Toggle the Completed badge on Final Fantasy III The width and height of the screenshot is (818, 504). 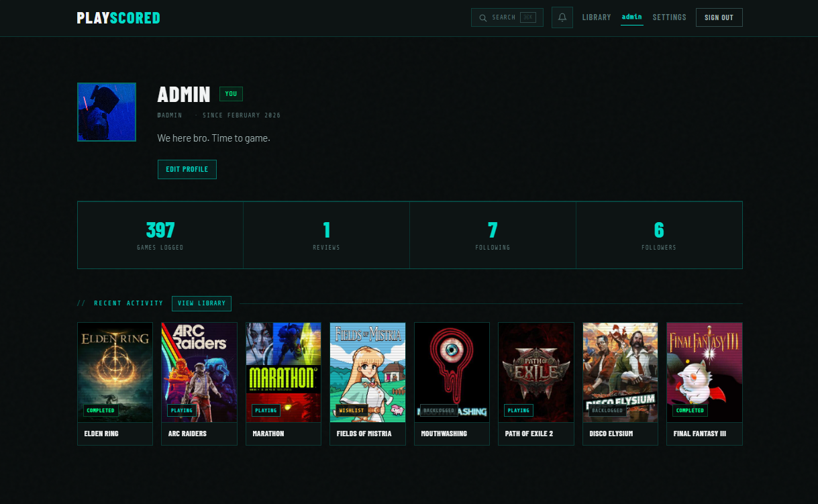[x=690, y=410]
